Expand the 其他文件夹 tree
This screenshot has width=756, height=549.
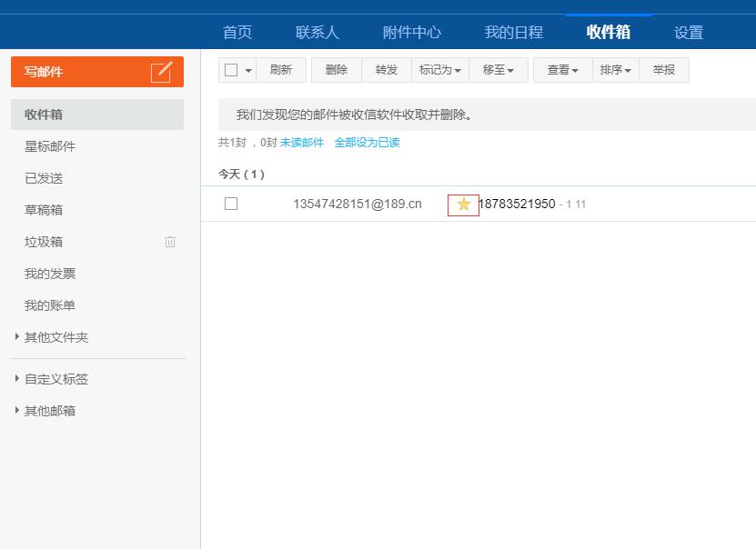[x=17, y=337]
